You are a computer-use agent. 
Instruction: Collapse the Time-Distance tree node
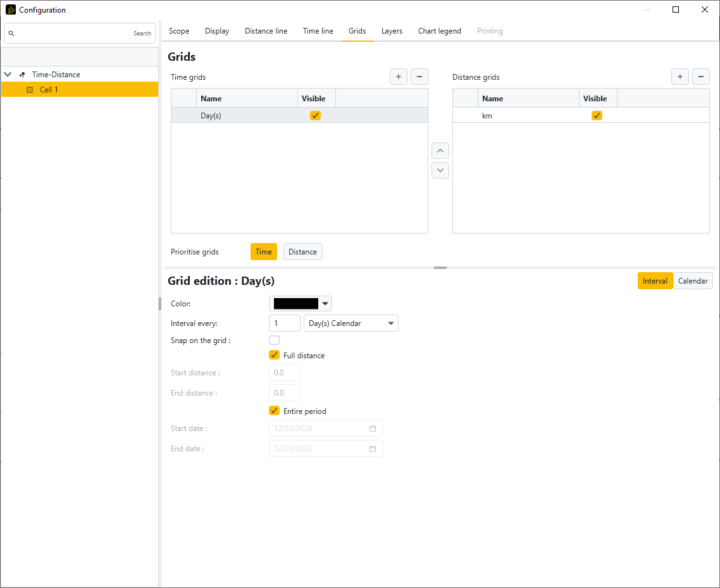point(8,75)
